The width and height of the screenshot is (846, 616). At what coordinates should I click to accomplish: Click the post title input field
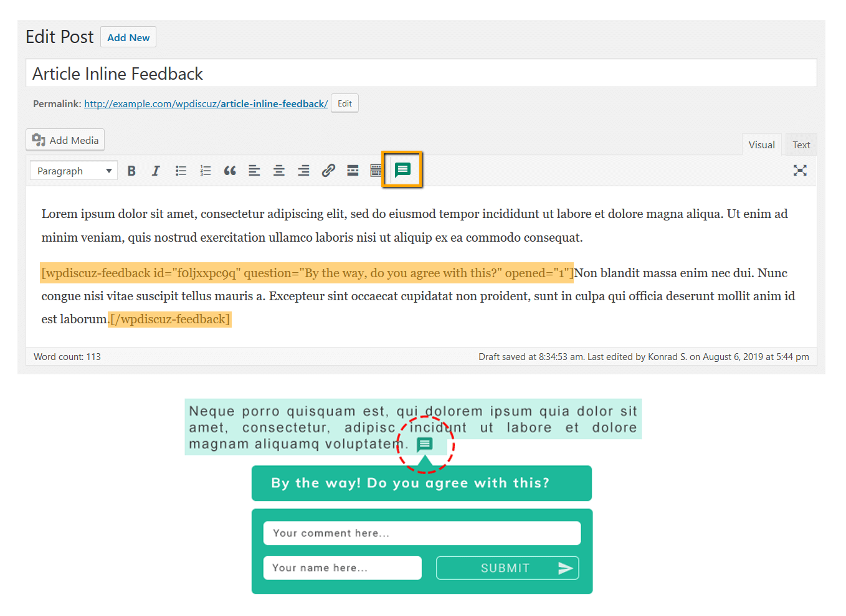point(421,73)
